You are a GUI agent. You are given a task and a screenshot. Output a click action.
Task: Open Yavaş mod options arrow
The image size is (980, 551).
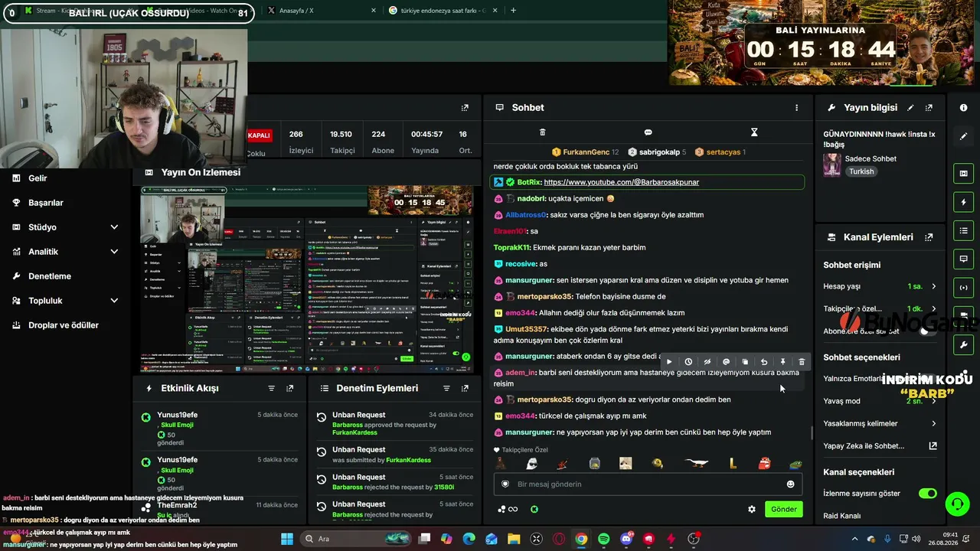pos(933,401)
